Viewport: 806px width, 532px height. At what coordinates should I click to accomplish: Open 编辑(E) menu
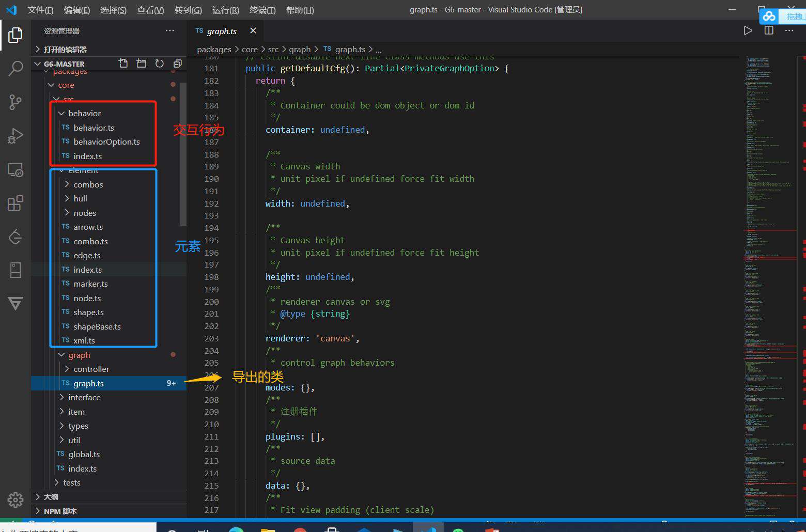tap(77, 10)
